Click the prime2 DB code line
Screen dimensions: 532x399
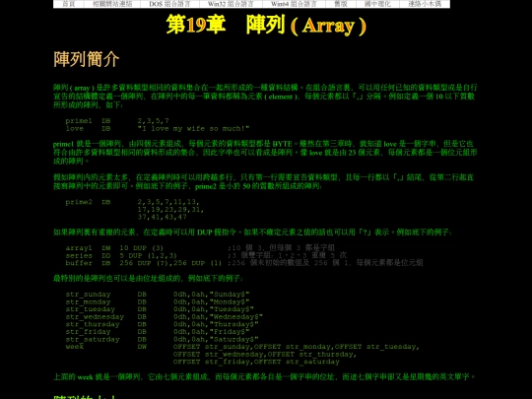coord(133,202)
